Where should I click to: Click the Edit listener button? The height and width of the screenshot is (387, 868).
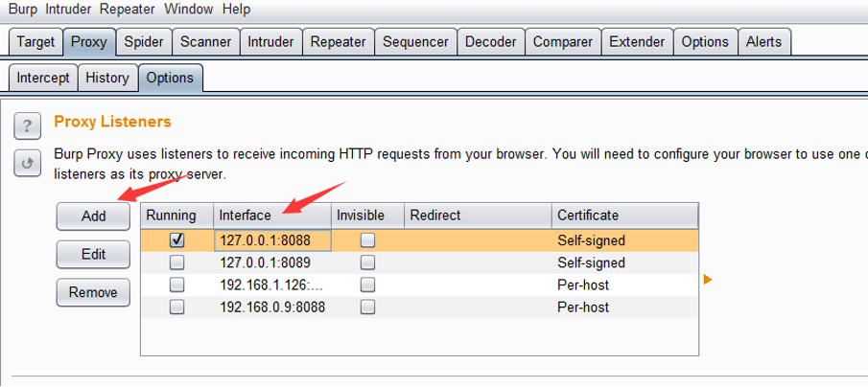pos(94,254)
